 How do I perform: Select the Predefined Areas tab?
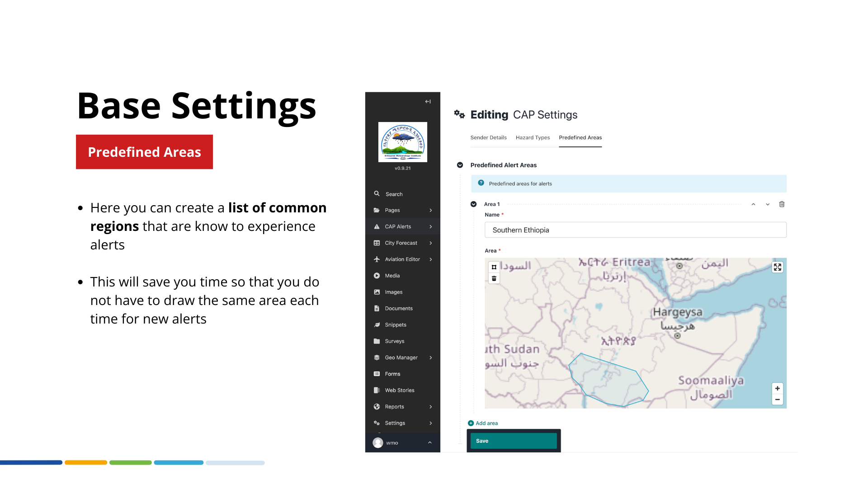tap(580, 137)
